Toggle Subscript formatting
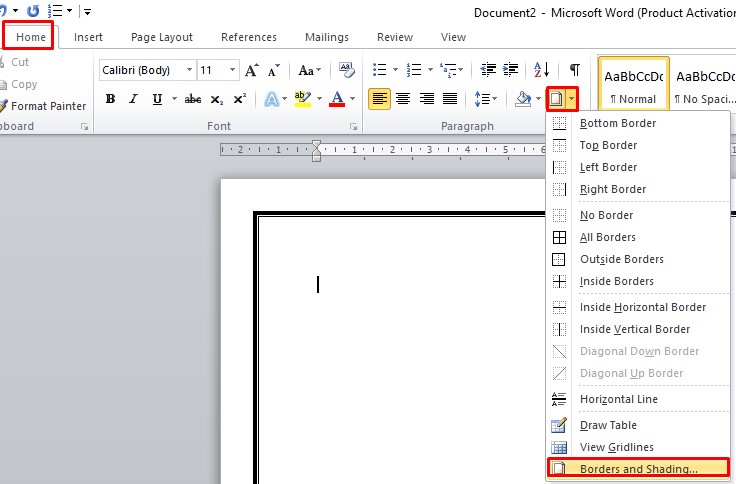 (x=216, y=99)
